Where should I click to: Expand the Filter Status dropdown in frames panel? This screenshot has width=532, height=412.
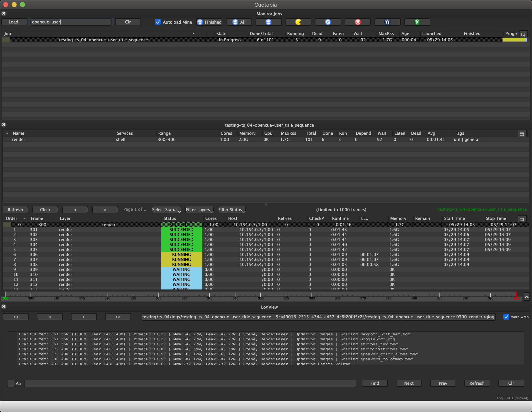(232, 210)
